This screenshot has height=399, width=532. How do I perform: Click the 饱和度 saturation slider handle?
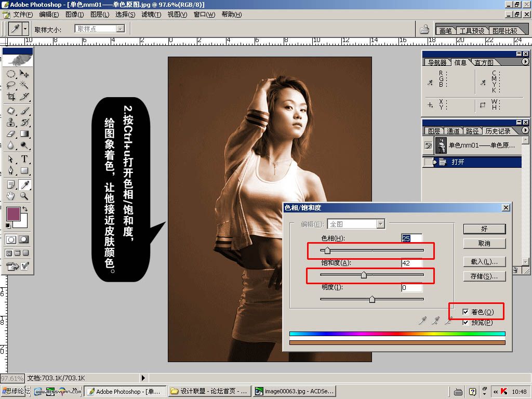click(x=364, y=274)
